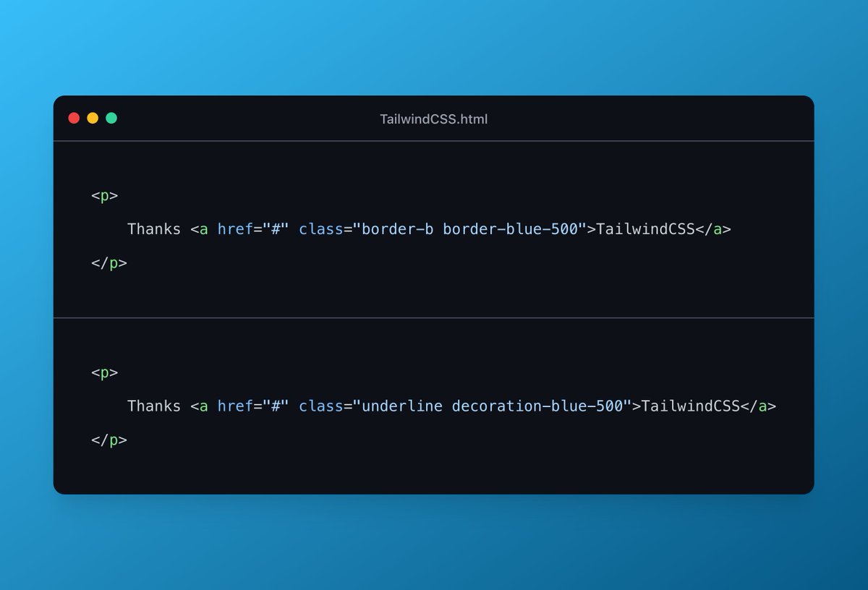Screen dimensions: 868x590
Task: Click the yellow minimize window dot
Action: coord(93,118)
